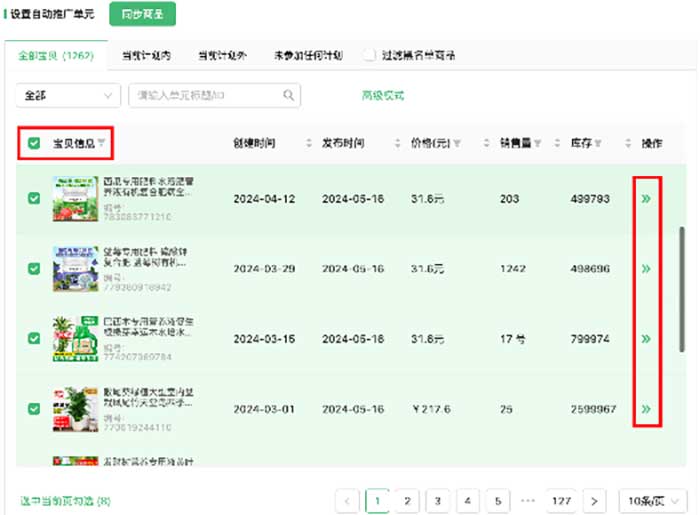Click the add arrow for the 2024-03-29 row
Screen dimensions: 700x515
pyautogui.click(x=646, y=269)
